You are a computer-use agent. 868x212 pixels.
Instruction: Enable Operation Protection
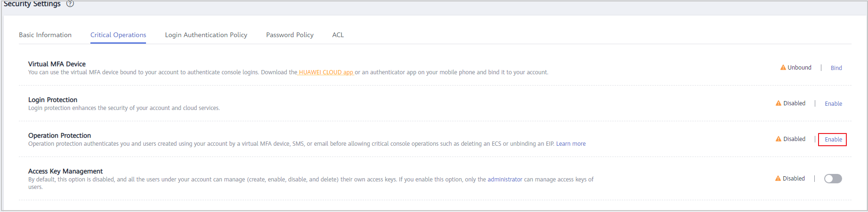(x=834, y=140)
